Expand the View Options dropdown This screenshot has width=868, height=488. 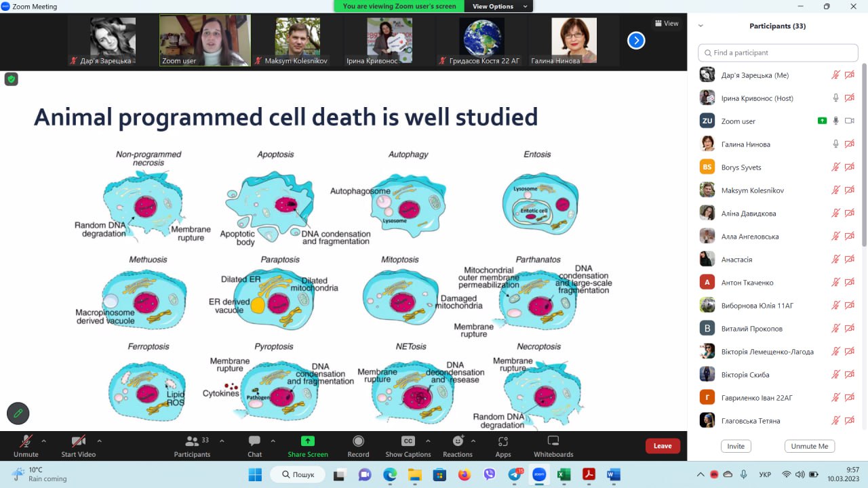pos(500,6)
